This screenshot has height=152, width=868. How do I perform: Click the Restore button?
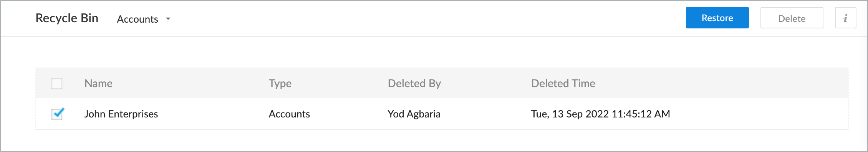tap(717, 18)
